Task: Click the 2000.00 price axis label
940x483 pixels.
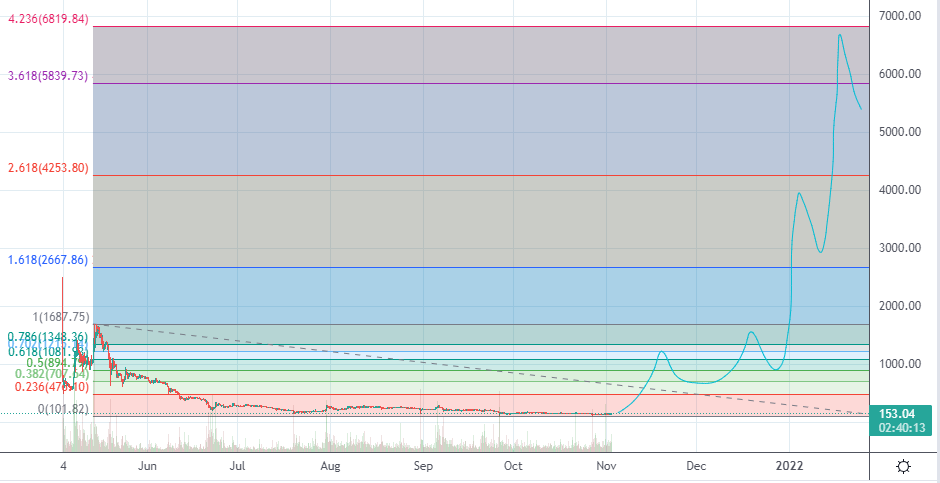Action: click(900, 306)
